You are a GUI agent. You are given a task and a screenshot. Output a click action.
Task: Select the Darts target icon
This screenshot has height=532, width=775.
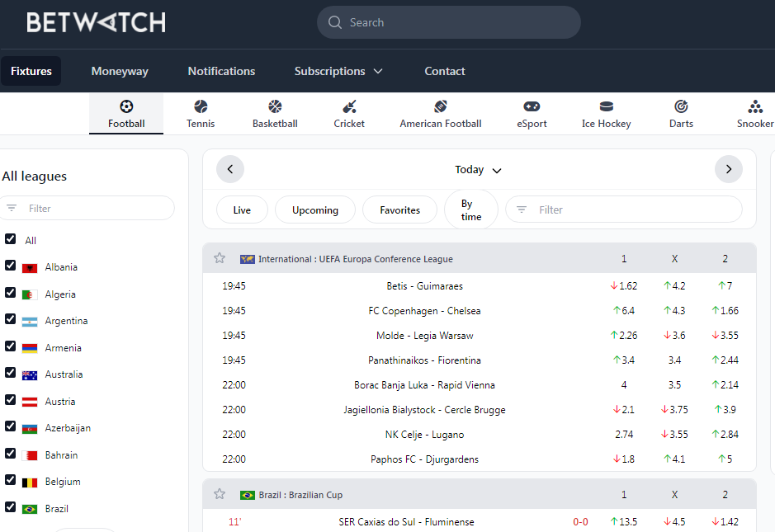point(681,107)
